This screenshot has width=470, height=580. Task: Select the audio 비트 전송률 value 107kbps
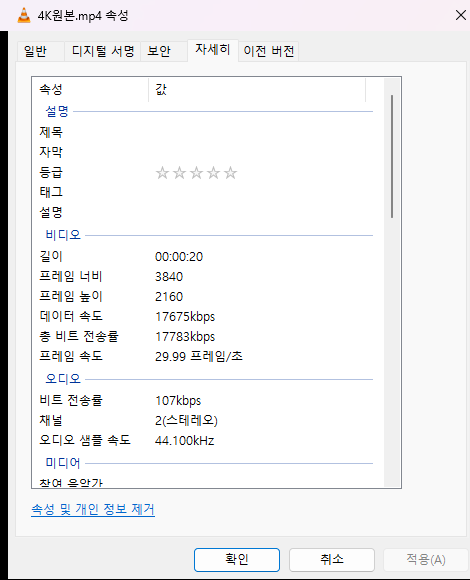178,401
